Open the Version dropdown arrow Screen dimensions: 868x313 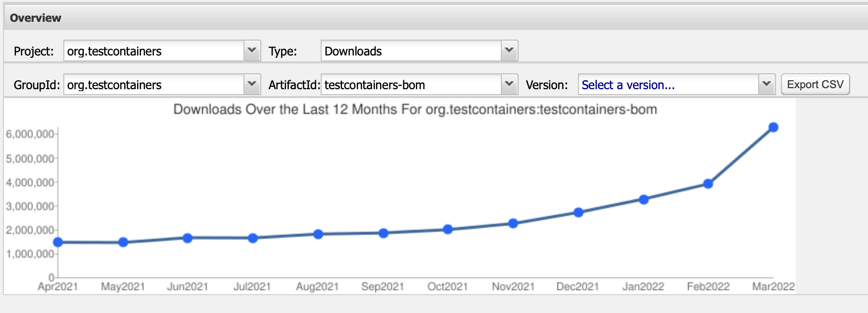point(767,84)
